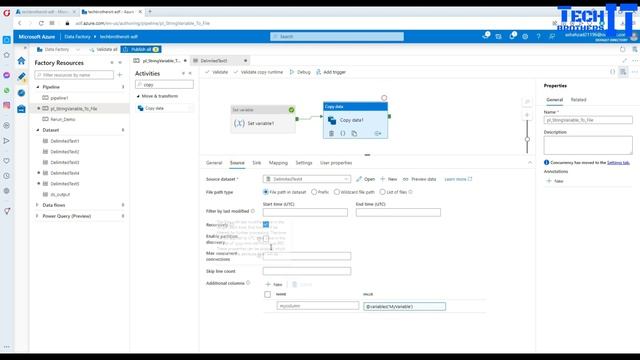Open the Manage toolbox icon
This screenshot has width=640, height=360.
21,109
